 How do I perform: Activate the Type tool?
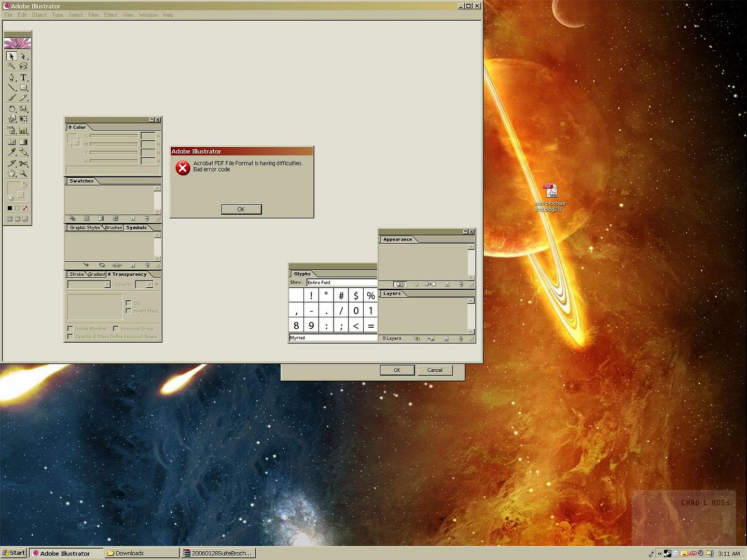tap(23, 77)
